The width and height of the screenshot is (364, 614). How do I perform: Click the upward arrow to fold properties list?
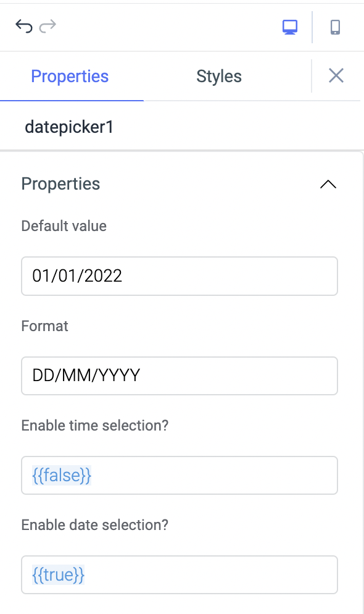(328, 183)
